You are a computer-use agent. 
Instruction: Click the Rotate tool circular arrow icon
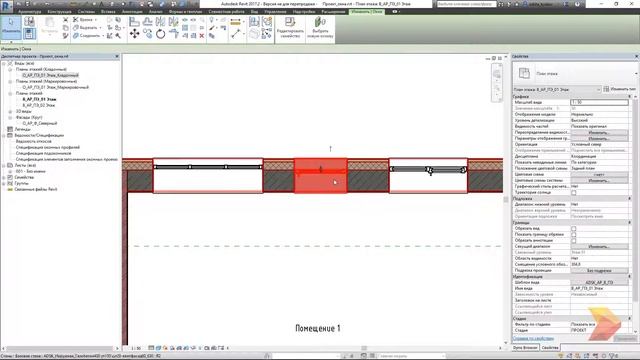161,34
